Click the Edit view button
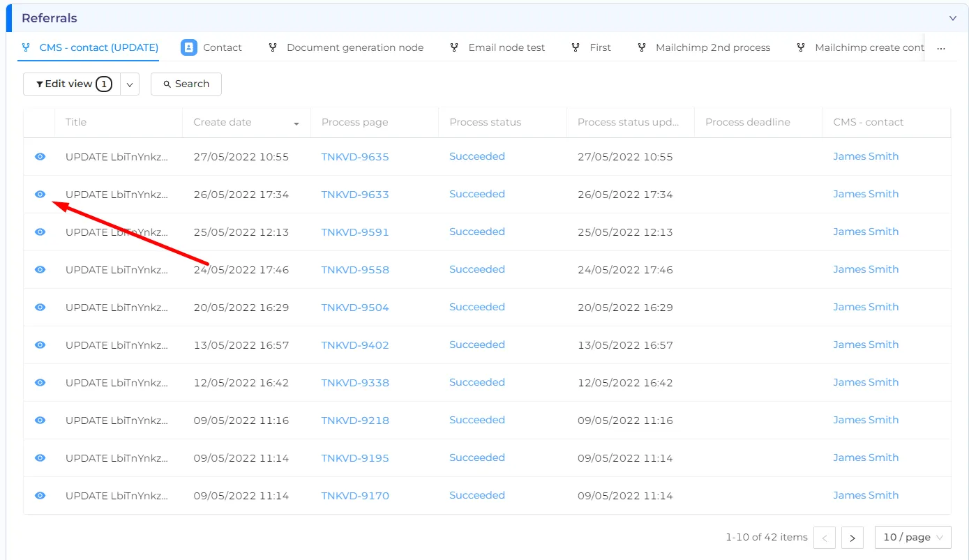 72,84
